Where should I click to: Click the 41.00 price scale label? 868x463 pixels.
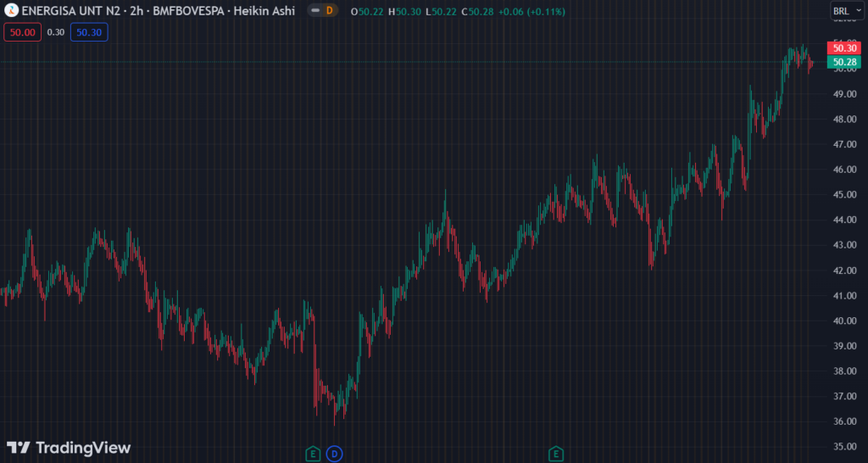pos(845,296)
